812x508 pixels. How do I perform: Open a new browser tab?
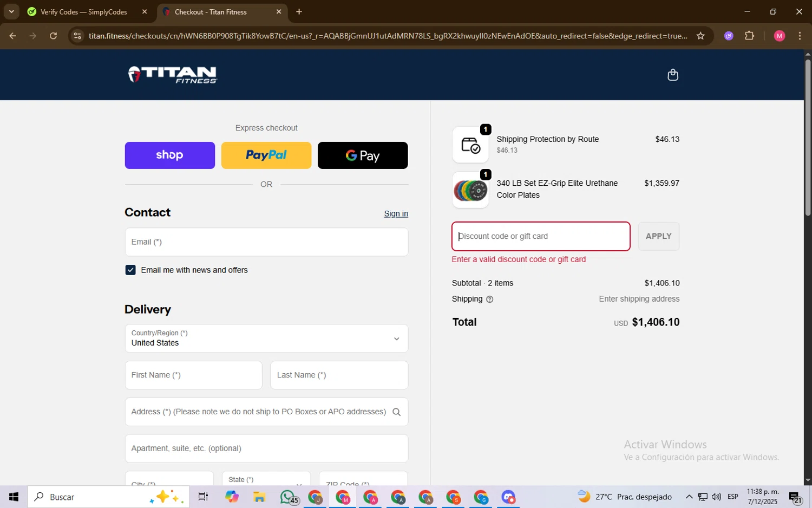299,11
